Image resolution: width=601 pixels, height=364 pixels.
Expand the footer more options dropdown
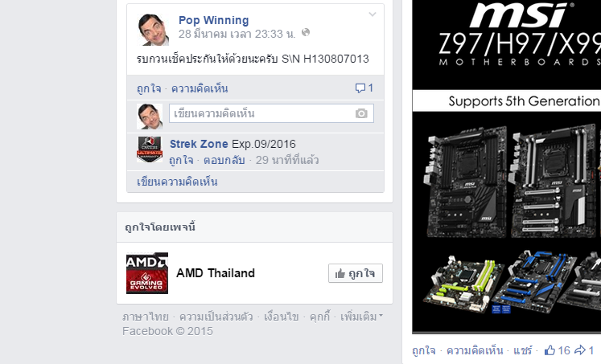tap(361, 317)
